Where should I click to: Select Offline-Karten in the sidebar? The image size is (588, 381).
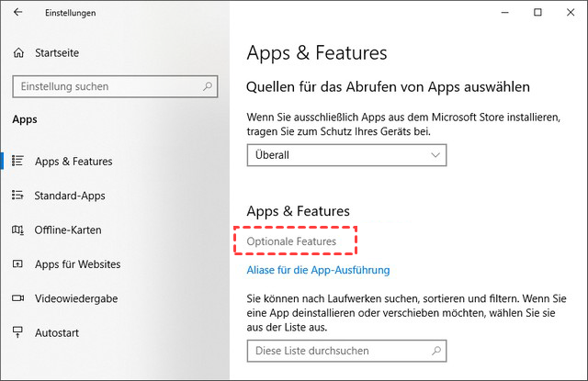click(68, 230)
